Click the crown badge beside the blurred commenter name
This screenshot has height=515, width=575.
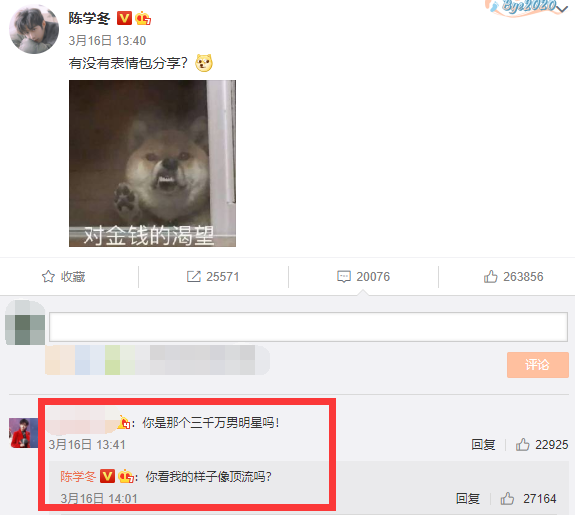coord(124,423)
